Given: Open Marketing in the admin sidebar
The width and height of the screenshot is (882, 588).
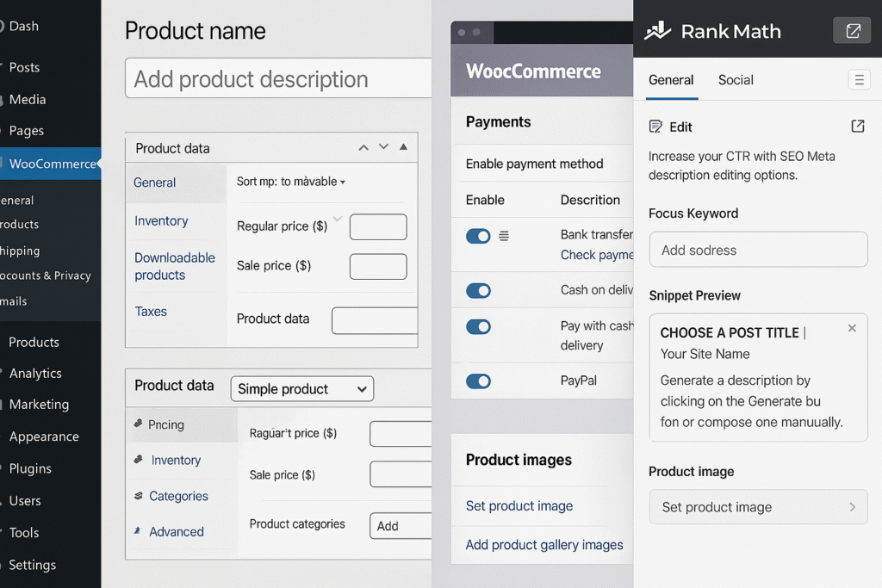Looking at the screenshot, I should pos(39,404).
